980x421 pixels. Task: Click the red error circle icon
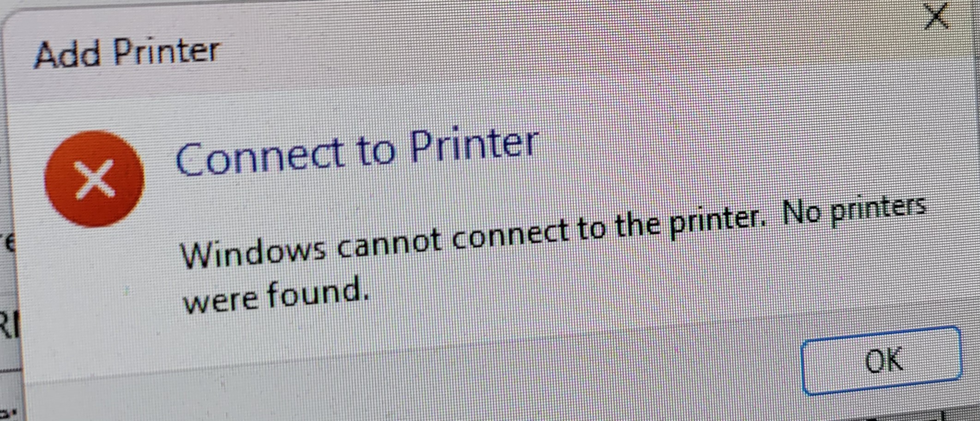point(95,178)
